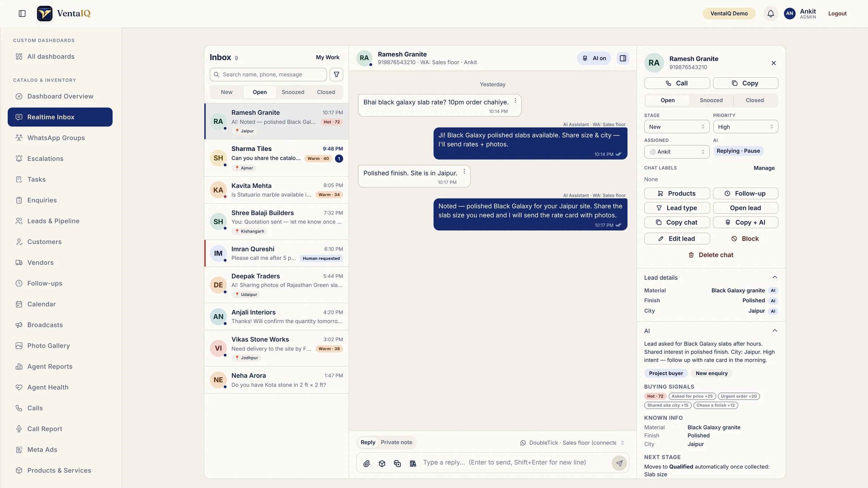Set chat status to Open in details panel
The height and width of the screenshot is (488, 868).
[668, 100]
